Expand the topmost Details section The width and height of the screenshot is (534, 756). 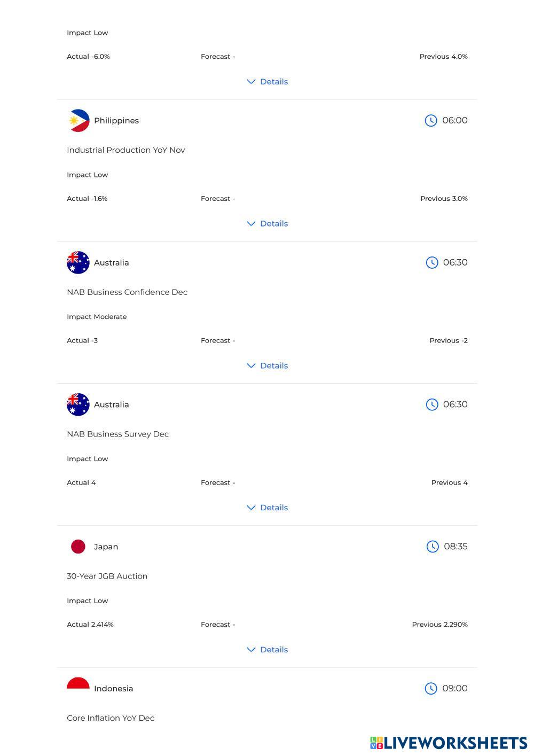(x=268, y=82)
